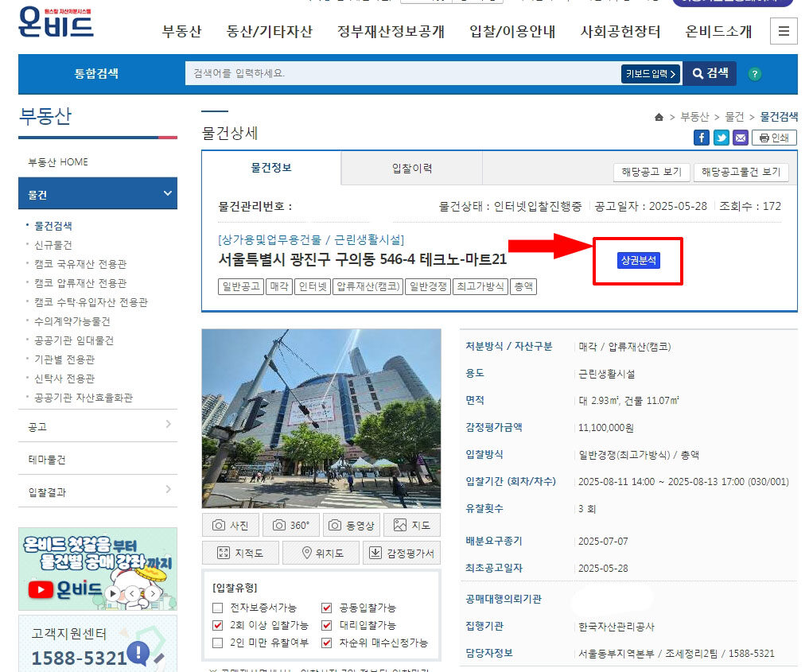Focus the 검색어를 입력하세요 search field

pos(403,73)
